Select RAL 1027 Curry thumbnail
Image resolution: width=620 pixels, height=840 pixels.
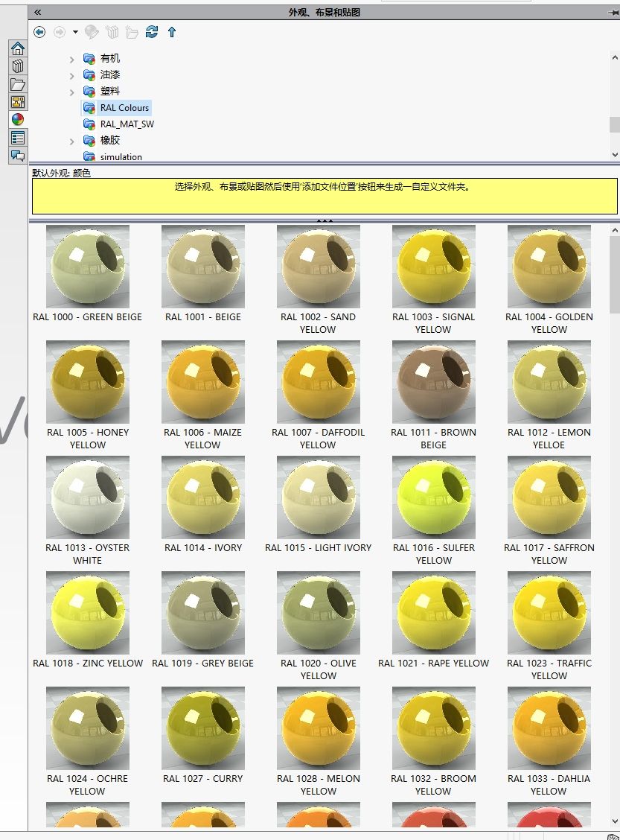pos(203,728)
